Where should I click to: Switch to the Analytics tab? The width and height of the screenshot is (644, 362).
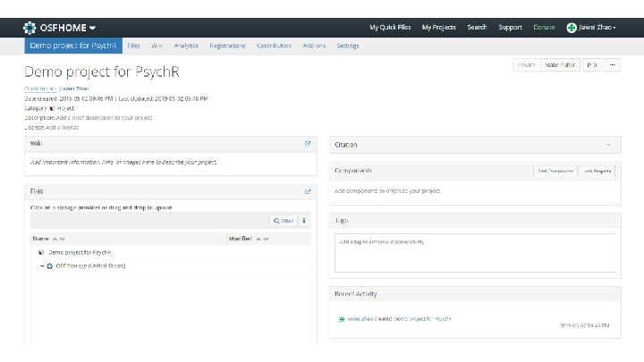coord(186,45)
